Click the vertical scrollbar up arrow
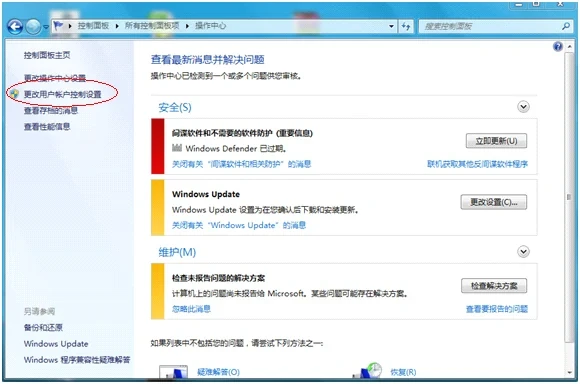Viewport: 580px width, 384px height. pyautogui.click(x=570, y=46)
